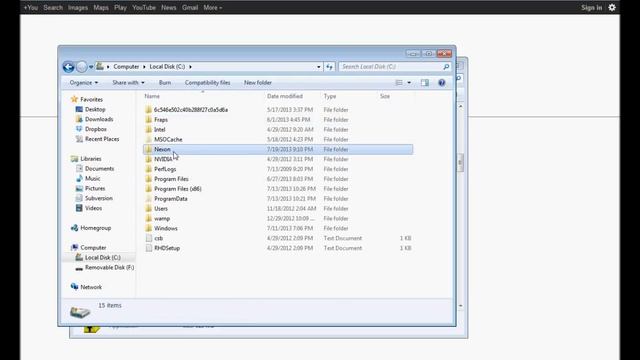
Task: Click the Intel folder icon
Action: pos(149,129)
